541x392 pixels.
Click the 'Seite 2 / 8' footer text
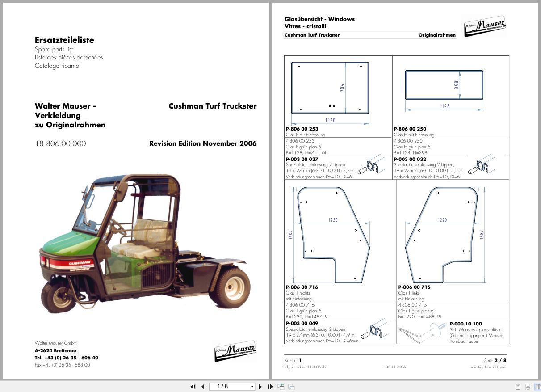tap(495, 360)
